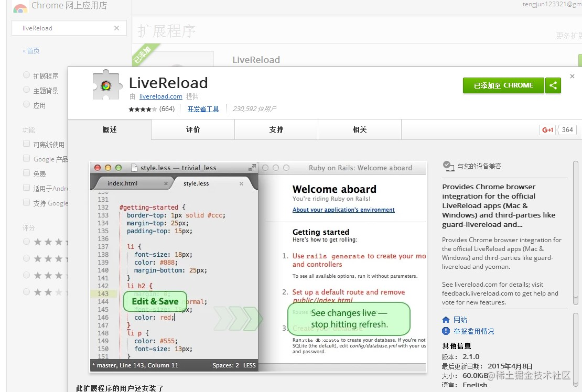Click the star rating of LiveReload
The image size is (582, 392).
[x=143, y=109]
